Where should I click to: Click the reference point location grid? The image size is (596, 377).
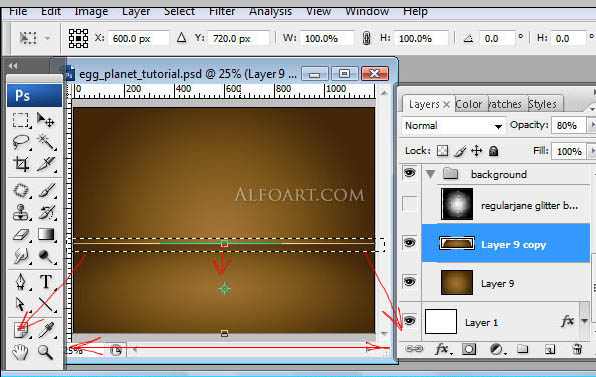78,38
